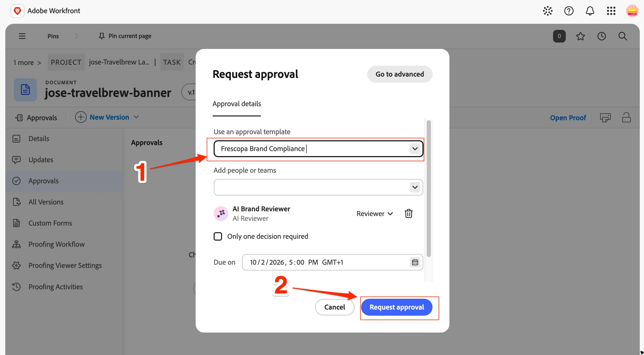This screenshot has width=644, height=355.
Task: Expand the 1 more breadcrumb
Action: click(27, 63)
